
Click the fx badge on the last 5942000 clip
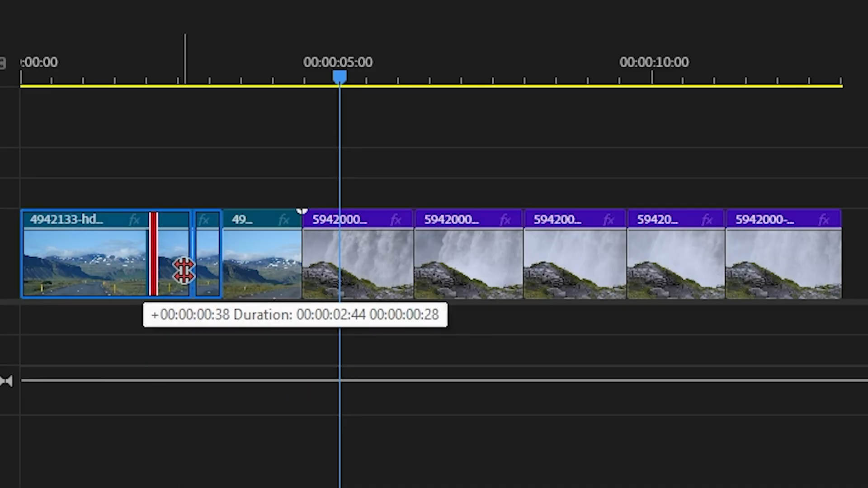(823, 220)
